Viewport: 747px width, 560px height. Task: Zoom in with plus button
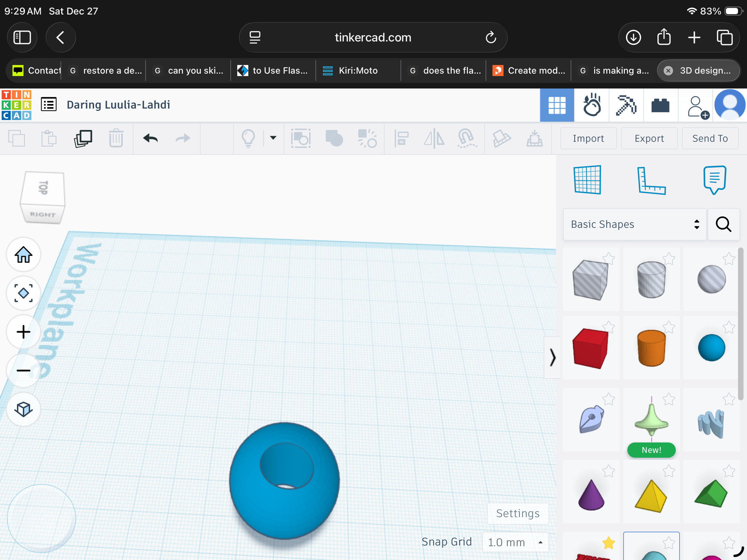(24, 332)
